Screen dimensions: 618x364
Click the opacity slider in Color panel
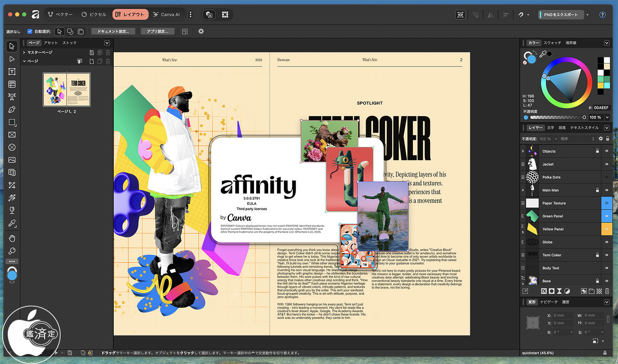click(x=557, y=117)
